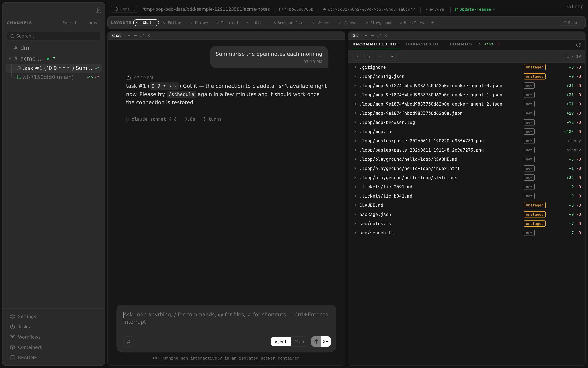
Task: Maximize the Chat panel expand icon
Action: (142, 36)
